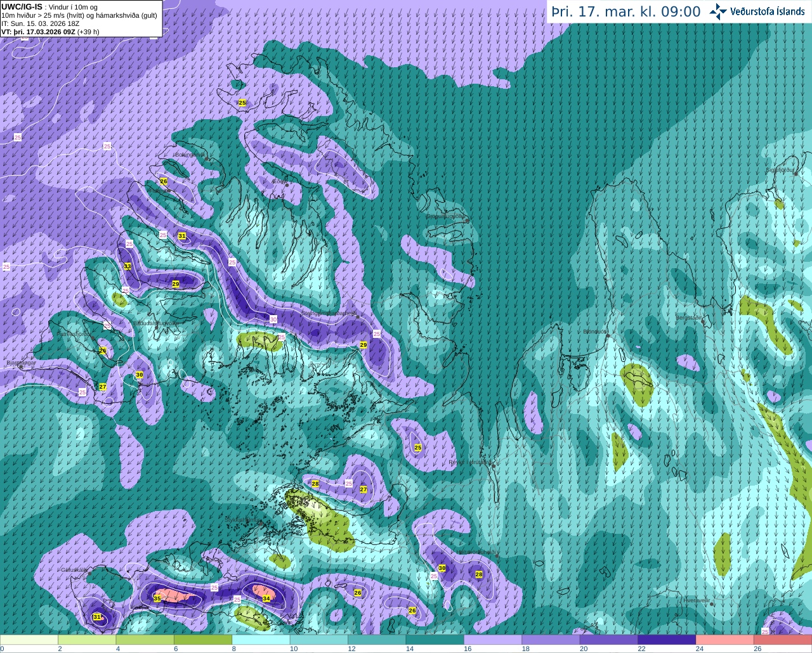Pick the salmon legend swatch above 26 m/s

click(783, 640)
